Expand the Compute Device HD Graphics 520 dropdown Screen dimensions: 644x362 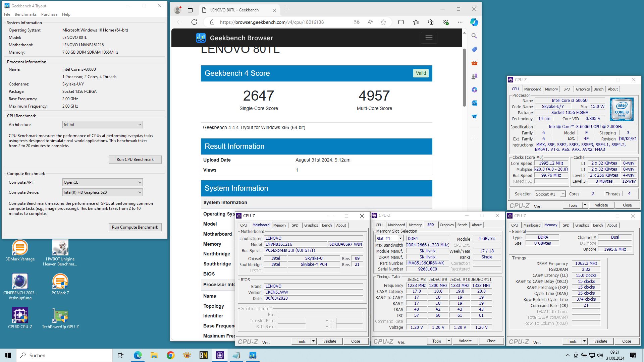103,192
